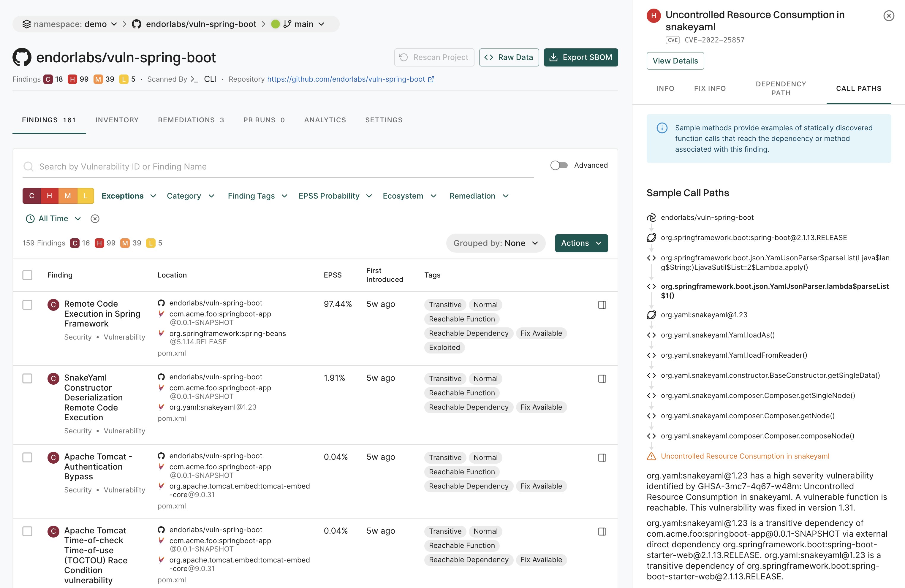Screen dimensions: 905x588
Task: Click the GitHub logo beside project title
Action: [x=22, y=57]
